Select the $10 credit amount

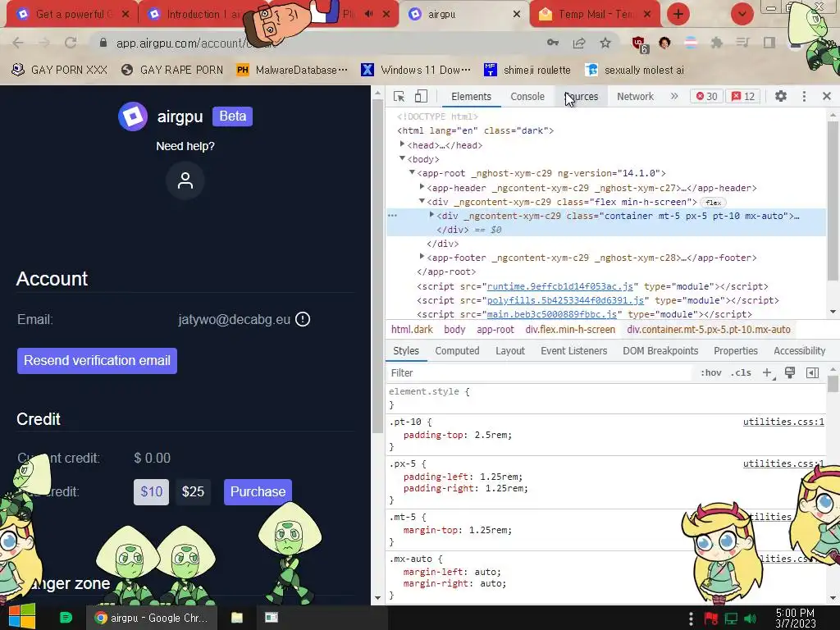click(x=151, y=492)
